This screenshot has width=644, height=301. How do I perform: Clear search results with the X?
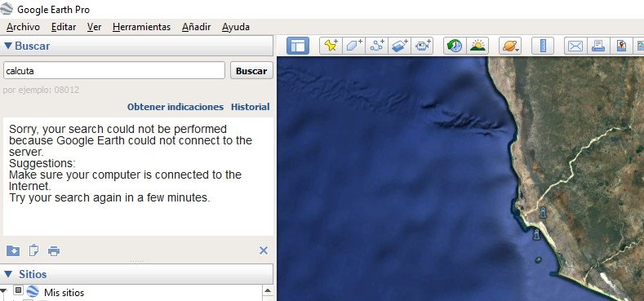(264, 250)
